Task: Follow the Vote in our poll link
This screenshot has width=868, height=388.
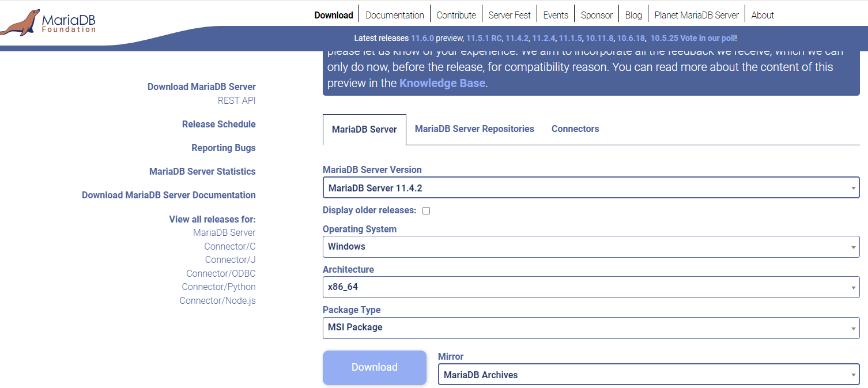Action: [707, 38]
